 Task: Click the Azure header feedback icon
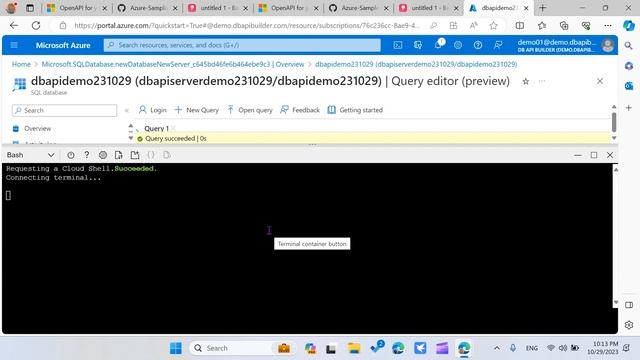[x=498, y=45]
